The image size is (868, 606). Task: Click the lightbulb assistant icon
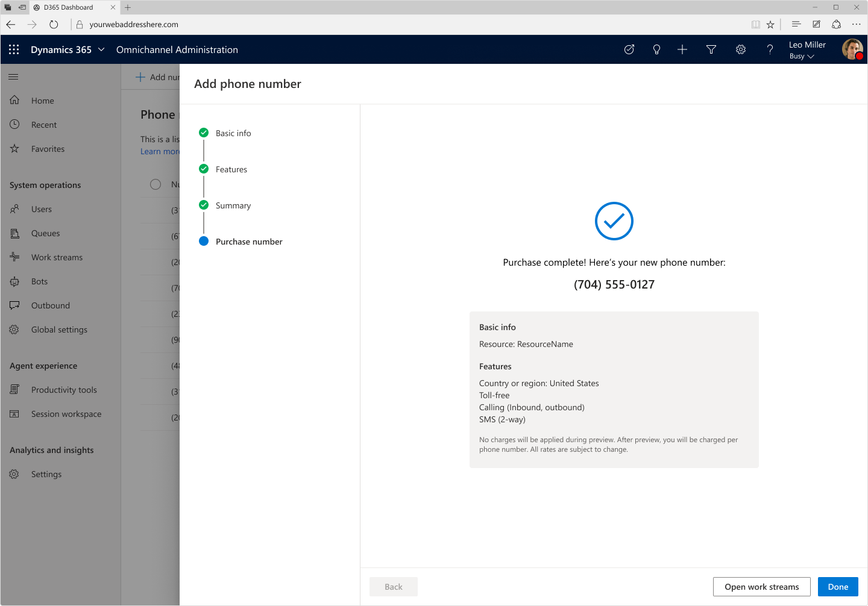click(x=656, y=49)
